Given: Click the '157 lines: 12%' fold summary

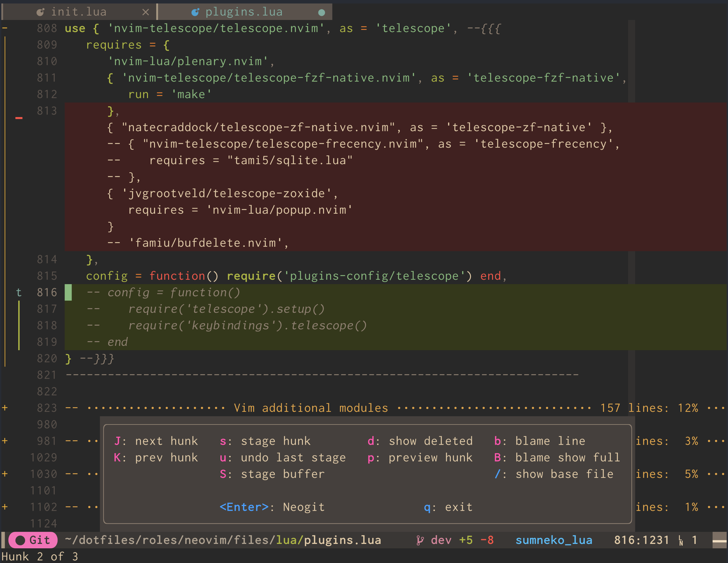Looking at the screenshot, I should click(649, 408).
